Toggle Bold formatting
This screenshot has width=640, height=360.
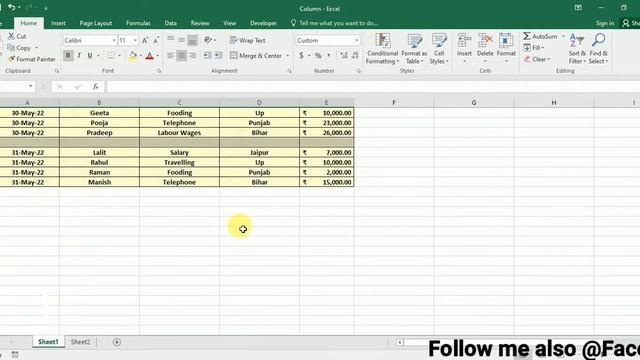tap(68, 56)
